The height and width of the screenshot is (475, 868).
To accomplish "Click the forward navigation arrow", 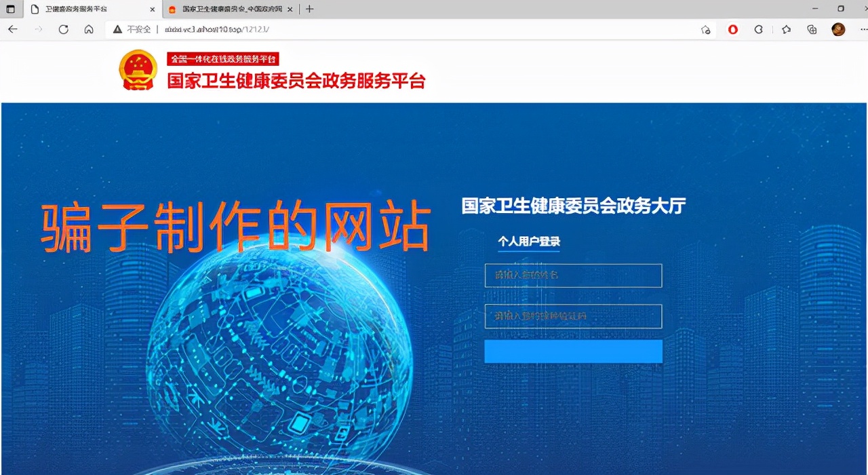I will click(x=38, y=29).
